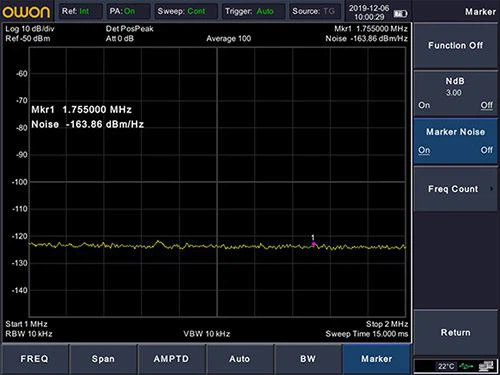The image size is (500, 375).
Task: Click the green signal connection icon
Action: coord(466,366)
